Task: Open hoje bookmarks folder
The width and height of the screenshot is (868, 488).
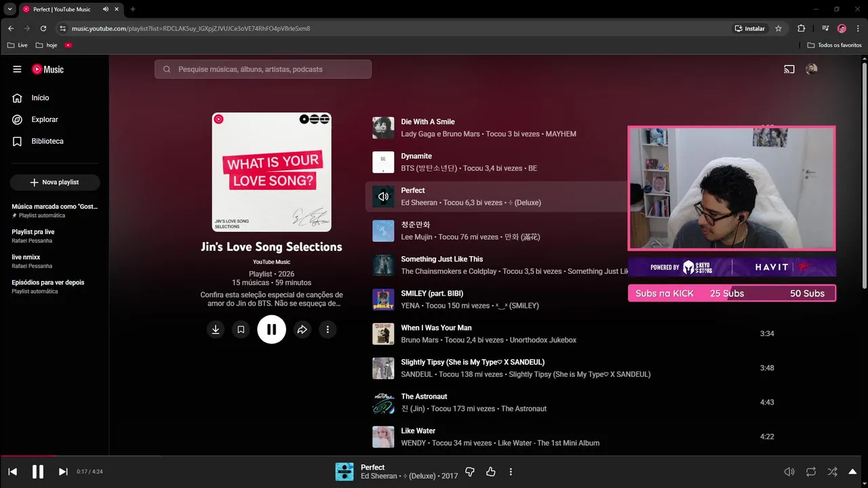Action: (46, 45)
